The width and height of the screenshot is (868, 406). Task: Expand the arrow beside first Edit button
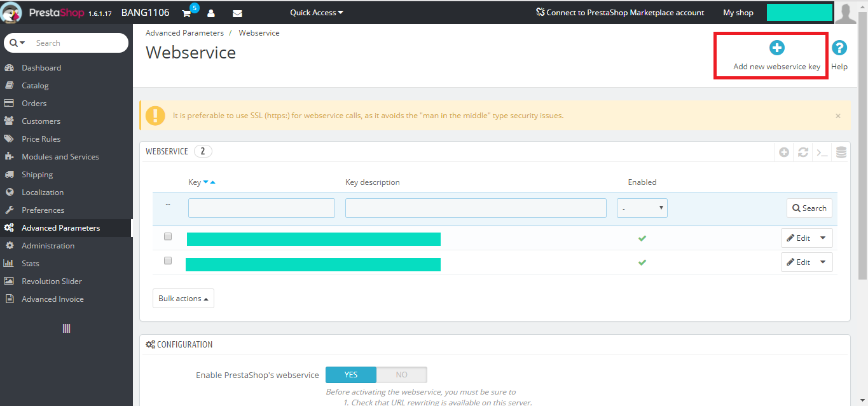pyautogui.click(x=823, y=238)
